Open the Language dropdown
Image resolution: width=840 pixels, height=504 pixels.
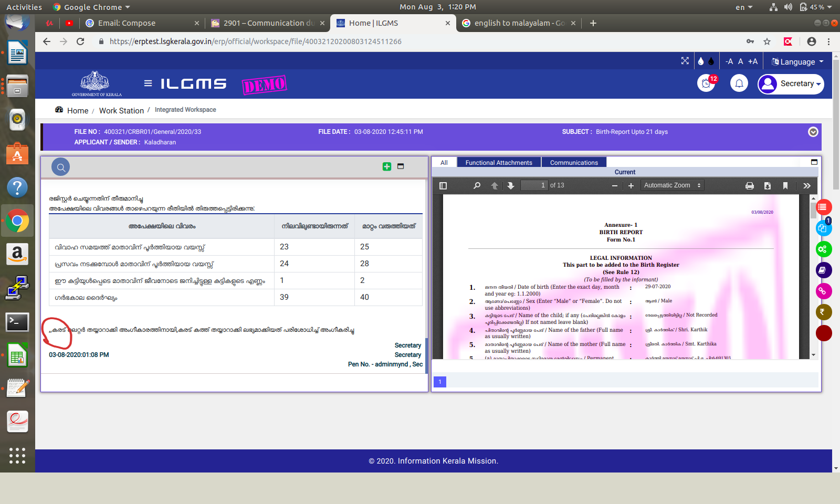(x=797, y=61)
